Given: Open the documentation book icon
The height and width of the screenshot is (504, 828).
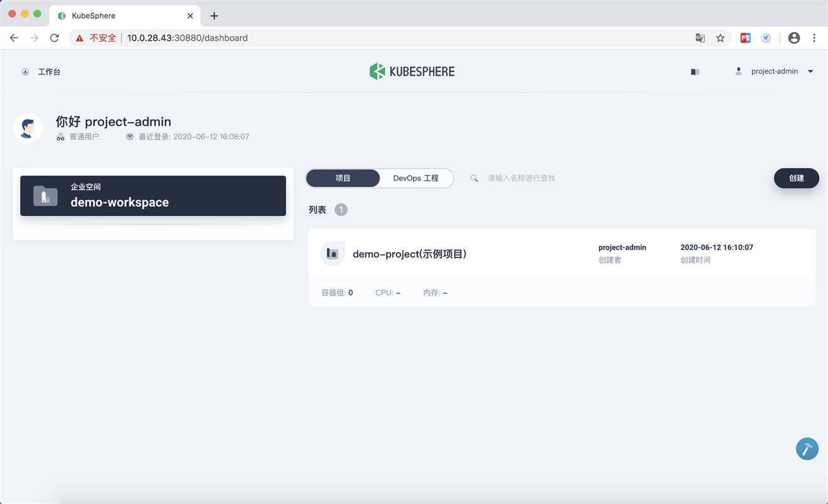Looking at the screenshot, I should pos(695,72).
